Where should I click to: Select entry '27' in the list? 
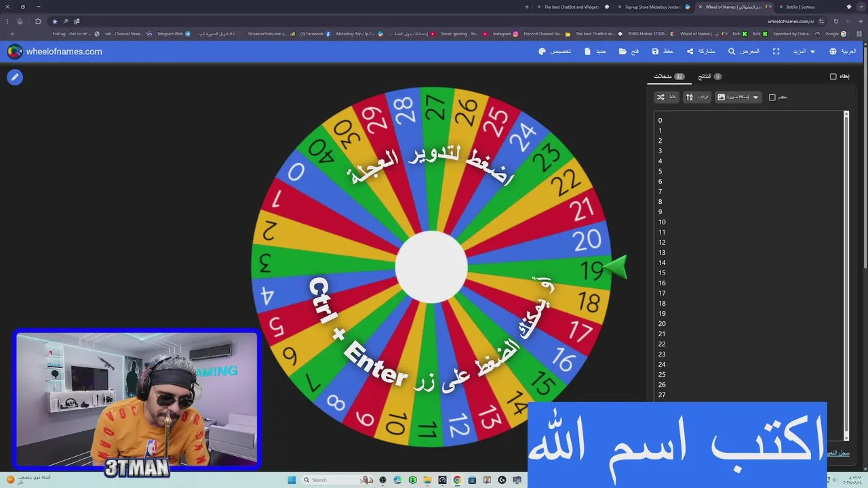click(662, 394)
